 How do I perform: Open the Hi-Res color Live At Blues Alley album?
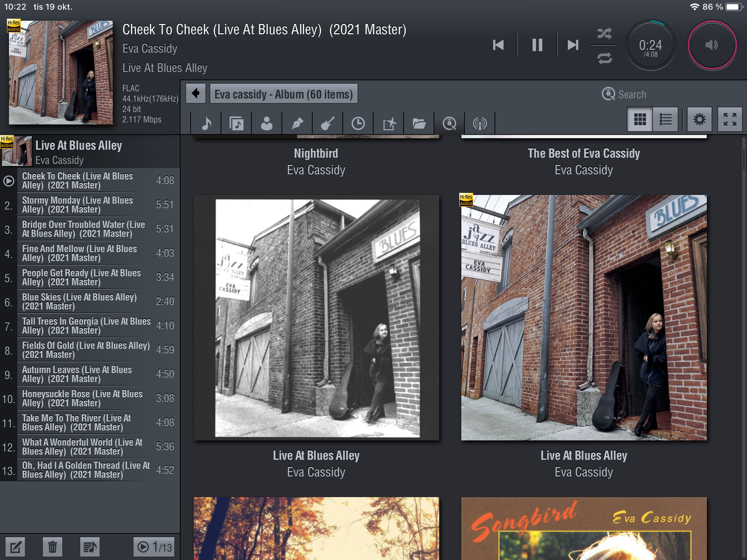(x=584, y=318)
